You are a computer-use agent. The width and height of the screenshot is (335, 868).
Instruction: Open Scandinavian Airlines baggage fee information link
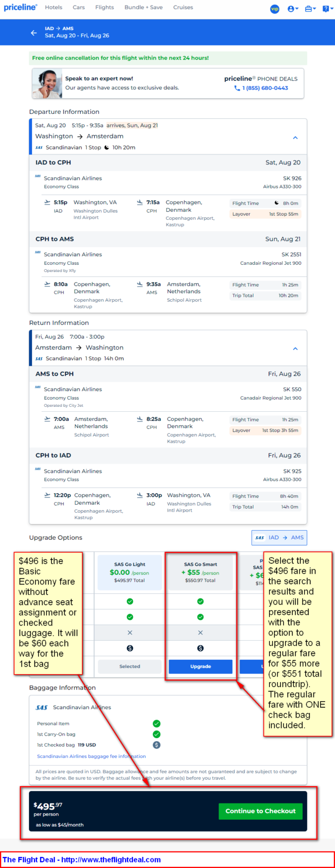point(91,756)
